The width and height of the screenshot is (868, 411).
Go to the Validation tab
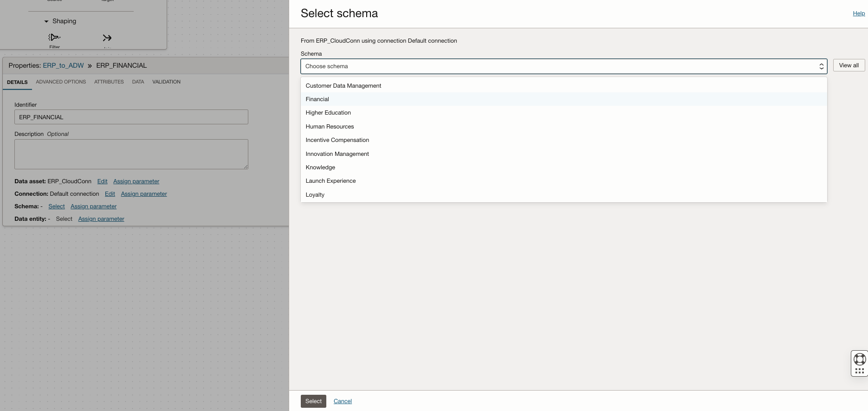[166, 82]
